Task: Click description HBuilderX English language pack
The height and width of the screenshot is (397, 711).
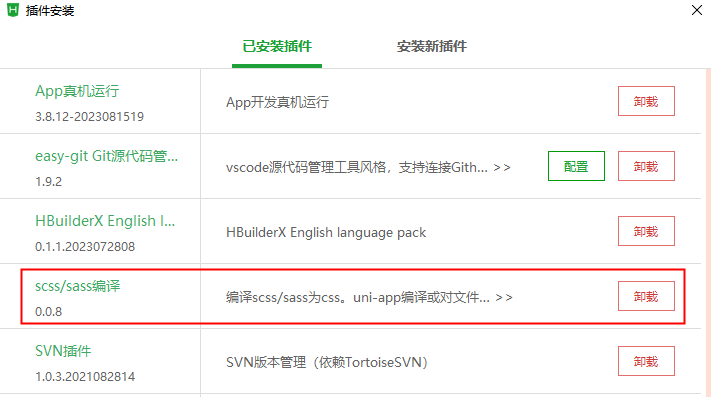Action: (x=326, y=232)
